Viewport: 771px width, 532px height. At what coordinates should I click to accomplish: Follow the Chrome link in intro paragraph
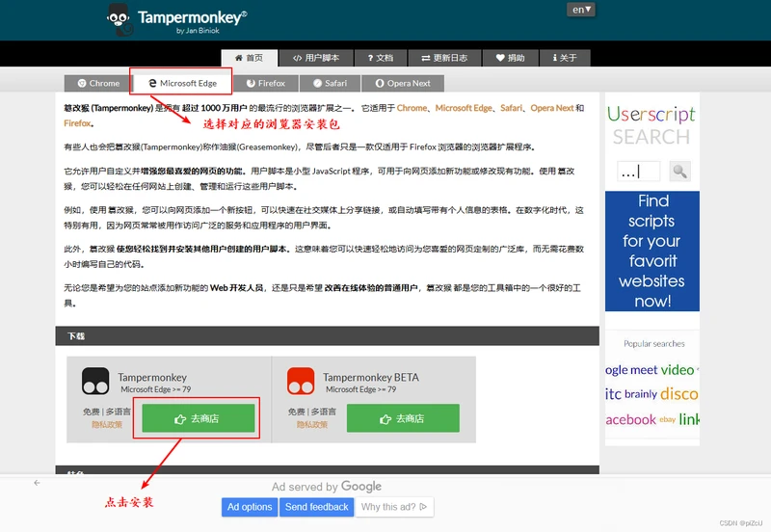click(x=412, y=108)
